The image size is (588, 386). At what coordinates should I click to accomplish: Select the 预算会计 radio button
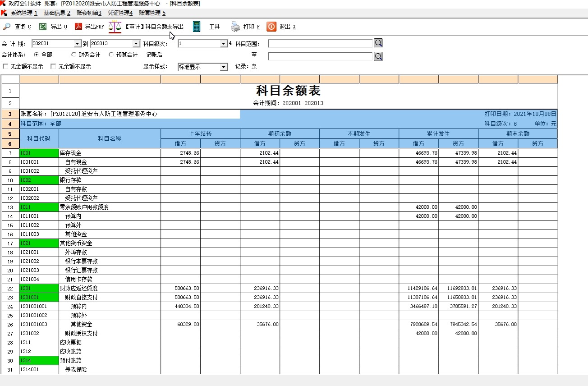pos(111,55)
